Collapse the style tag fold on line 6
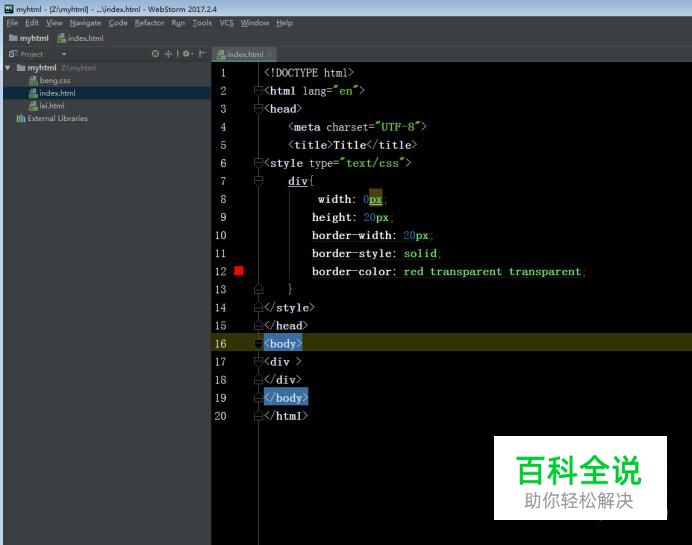 pos(259,163)
